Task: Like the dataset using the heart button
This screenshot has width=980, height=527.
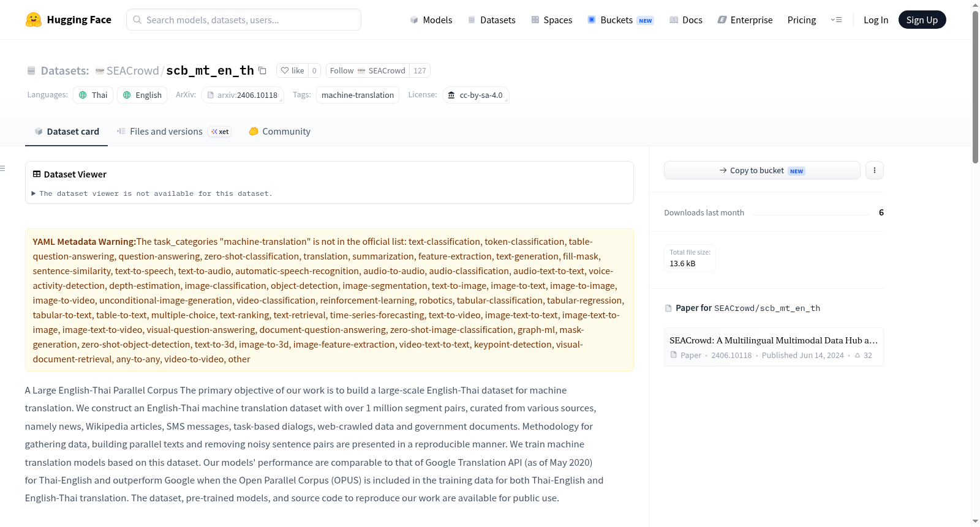Action: (x=292, y=70)
